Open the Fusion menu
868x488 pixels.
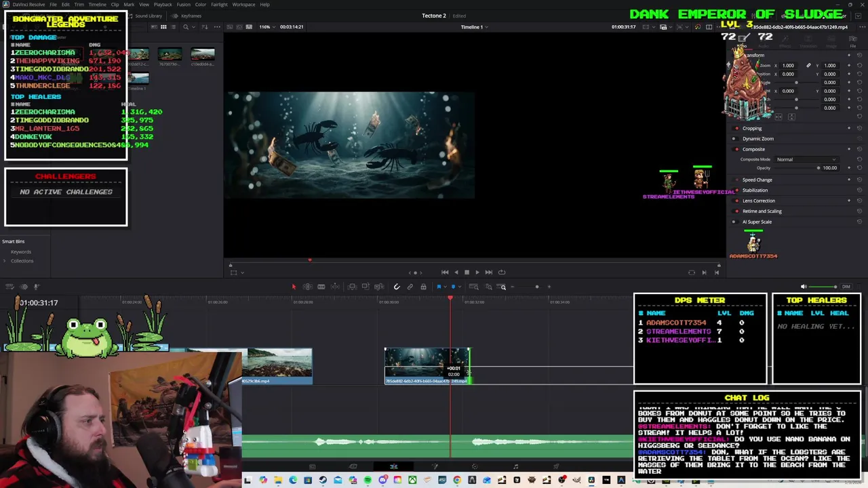tap(183, 5)
